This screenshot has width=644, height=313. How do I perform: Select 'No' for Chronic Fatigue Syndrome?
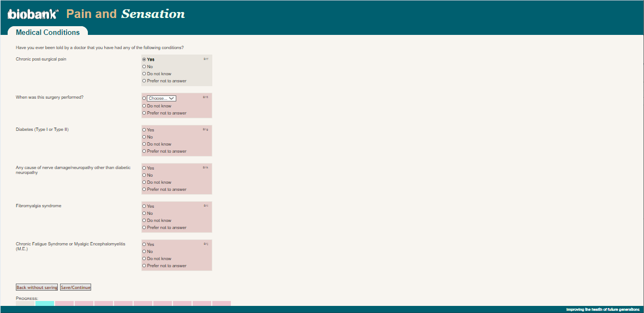tap(144, 251)
